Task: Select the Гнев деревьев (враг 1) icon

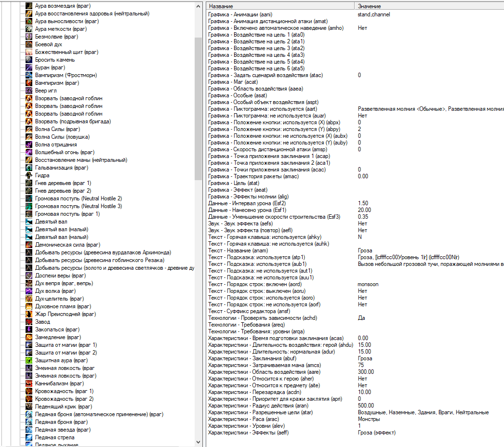Action: 29,183
